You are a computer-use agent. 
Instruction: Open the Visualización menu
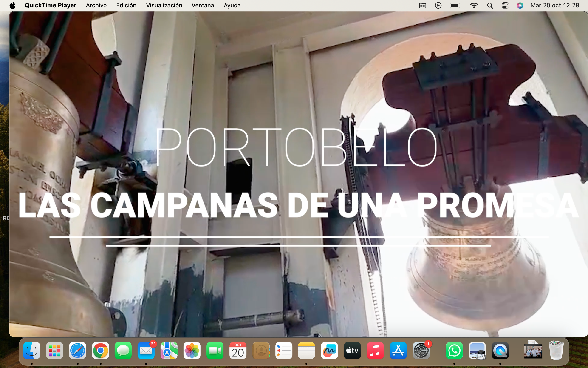point(164,5)
